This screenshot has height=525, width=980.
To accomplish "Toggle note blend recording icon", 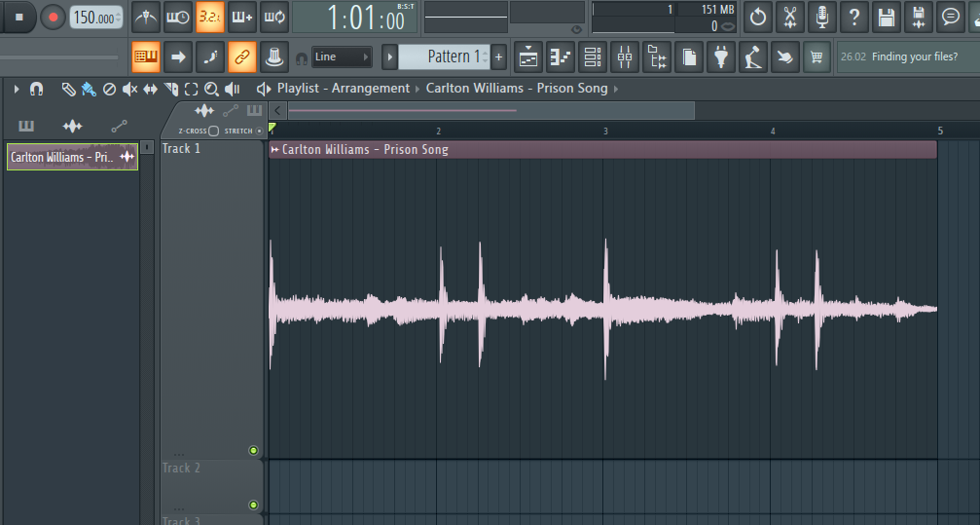I will (x=210, y=56).
